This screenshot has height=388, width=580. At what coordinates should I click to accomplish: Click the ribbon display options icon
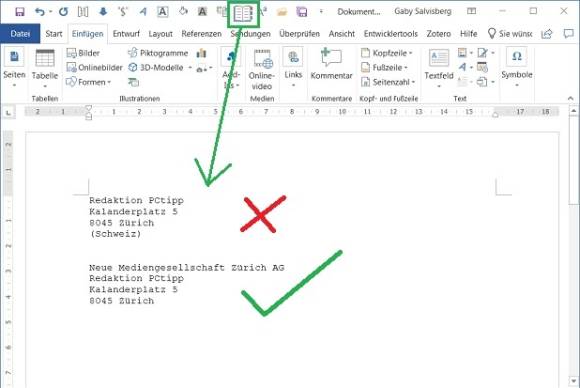click(x=471, y=11)
